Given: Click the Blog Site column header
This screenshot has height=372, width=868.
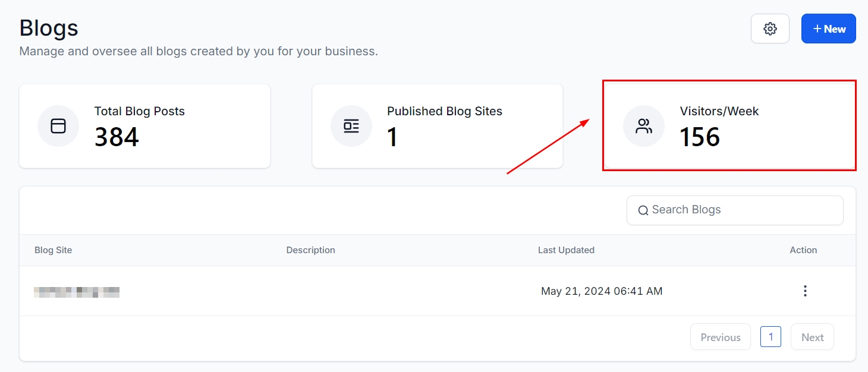Looking at the screenshot, I should tap(54, 250).
